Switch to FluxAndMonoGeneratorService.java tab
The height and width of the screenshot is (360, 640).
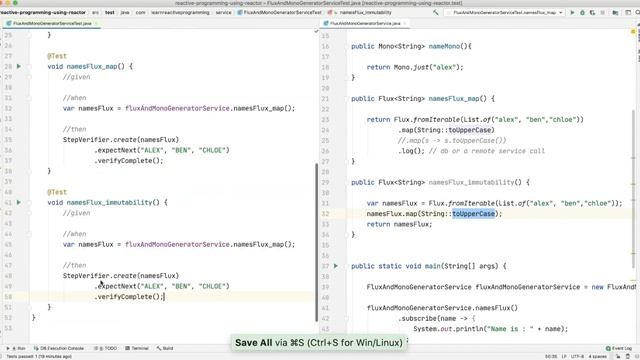pyautogui.click(x=365, y=23)
